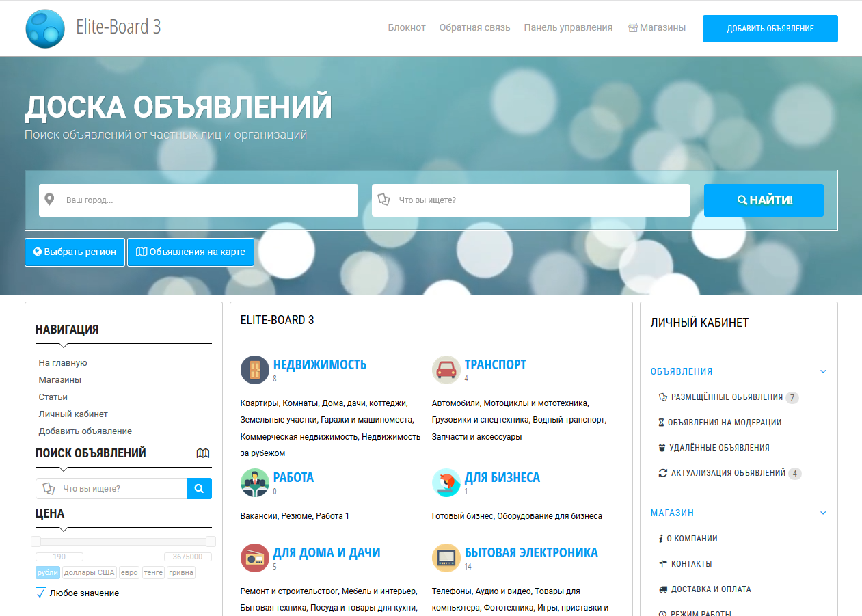
Task: Collapse the Магазин section chevron
Action: click(823, 513)
